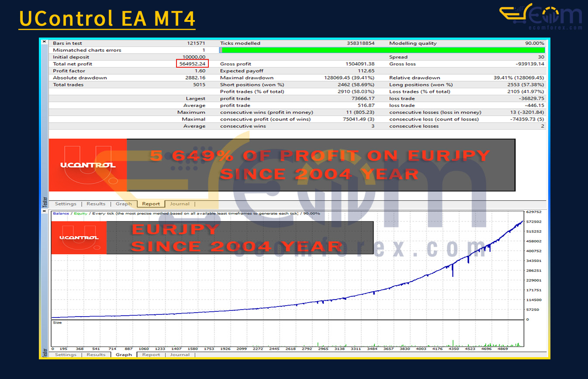Click the 'Modelling quality' label
The image size is (588, 379).
coord(413,43)
